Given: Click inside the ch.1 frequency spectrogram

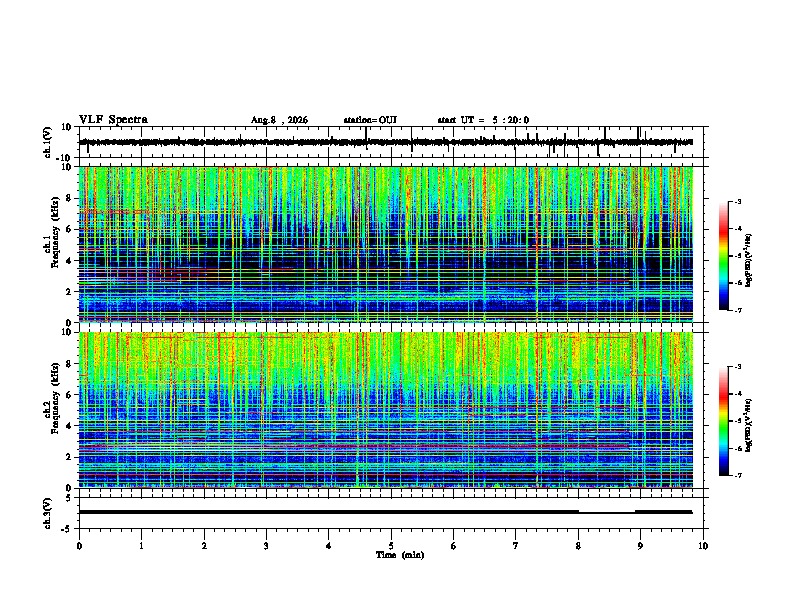Looking at the screenshot, I should [x=386, y=244].
